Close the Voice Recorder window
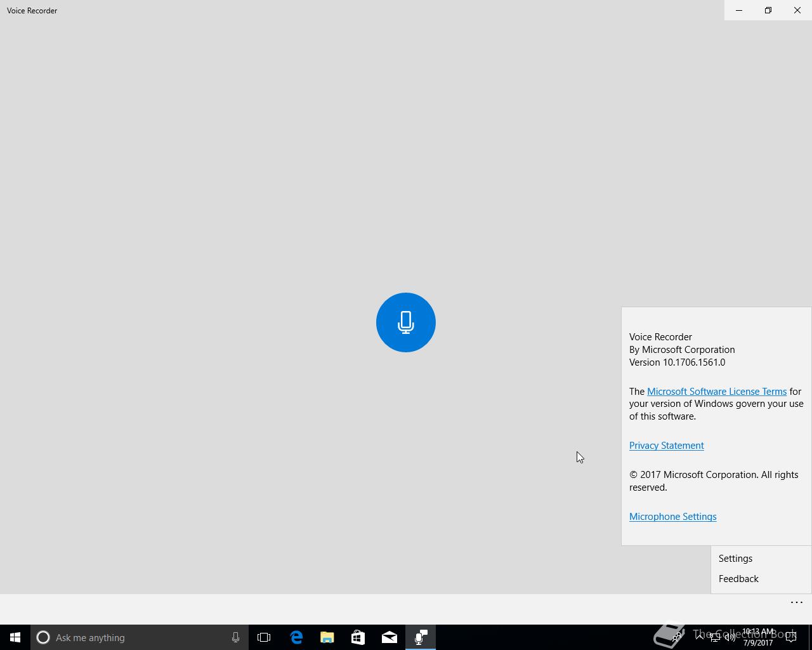 click(797, 10)
